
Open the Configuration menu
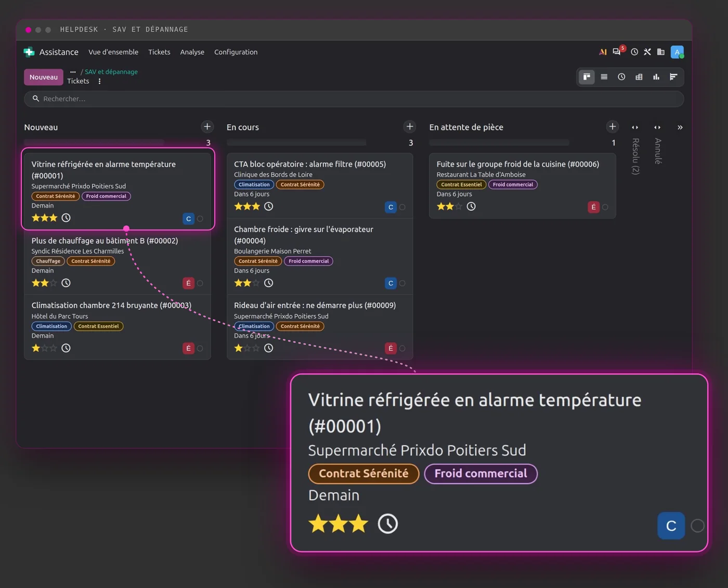coord(236,52)
